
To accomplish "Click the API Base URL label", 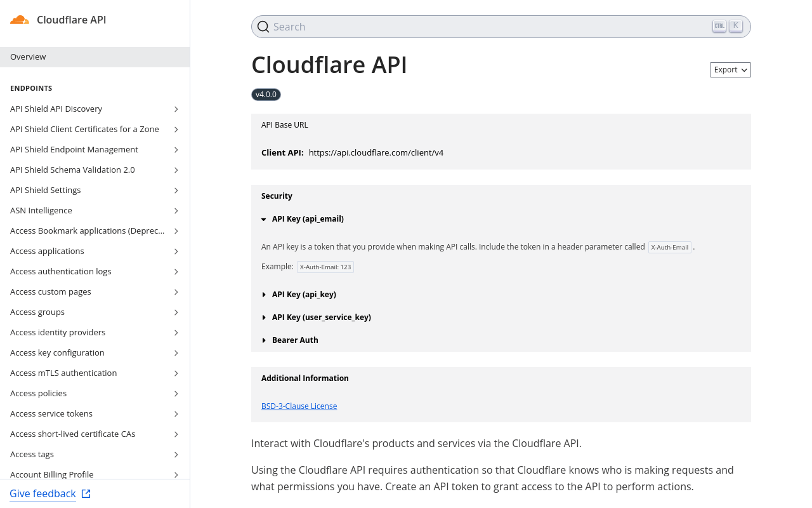I will [285, 124].
